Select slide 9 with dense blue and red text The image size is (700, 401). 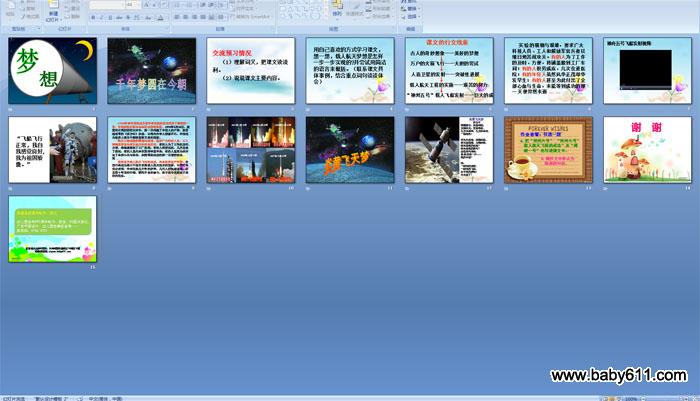coord(152,150)
